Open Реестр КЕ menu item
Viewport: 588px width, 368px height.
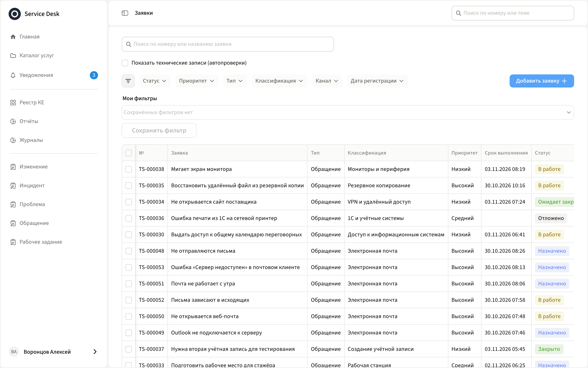32,102
